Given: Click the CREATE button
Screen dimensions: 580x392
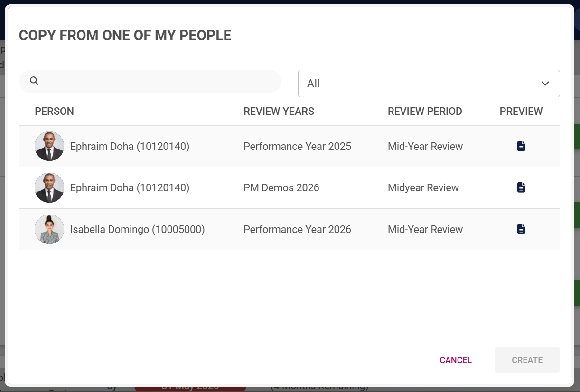Looking at the screenshot, I should point(527,360).
